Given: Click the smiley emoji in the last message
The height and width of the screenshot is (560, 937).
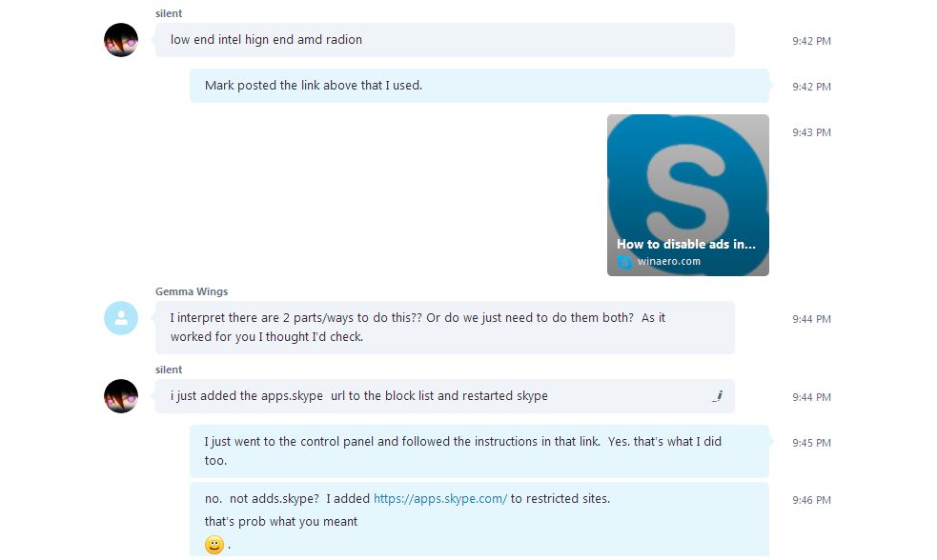Looking at the screenshot, I should (x=214, y=545).
